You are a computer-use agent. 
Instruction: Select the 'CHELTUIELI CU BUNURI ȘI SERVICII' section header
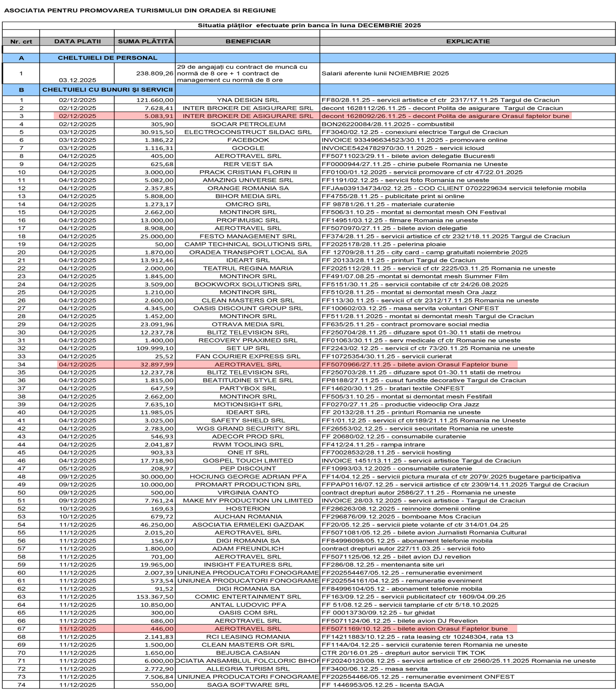tap(107, 90)
